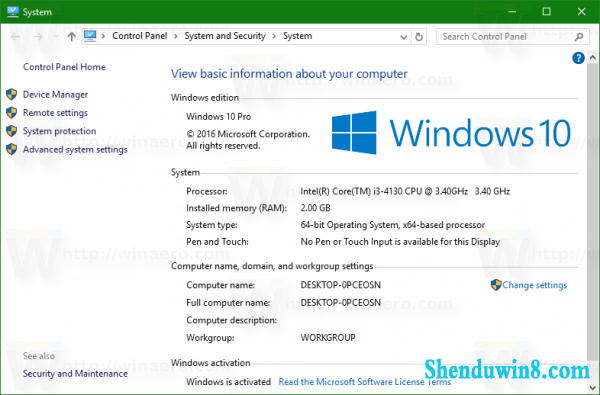Click the WORKGROUP value
This screenshot has width=600, height=395.
[328, 338]
